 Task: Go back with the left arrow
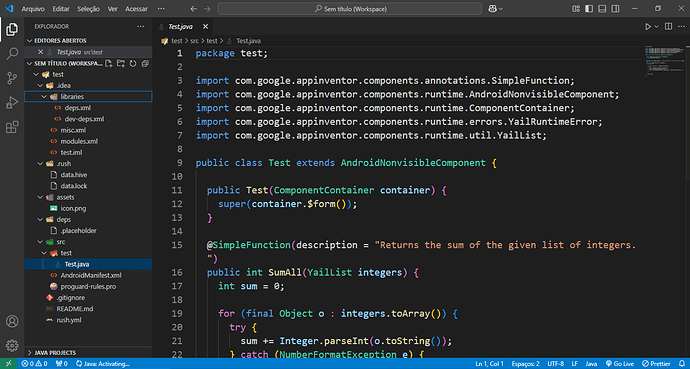tap(194, 9)
